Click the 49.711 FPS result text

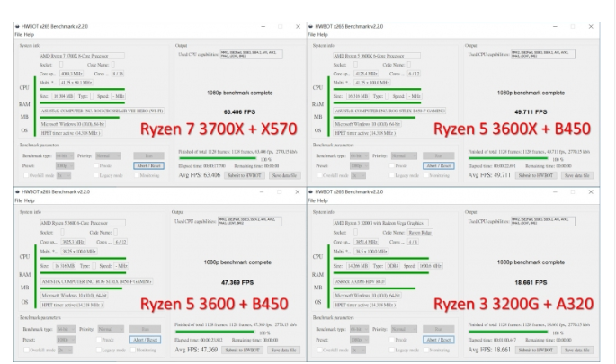(x=531, y=112)
